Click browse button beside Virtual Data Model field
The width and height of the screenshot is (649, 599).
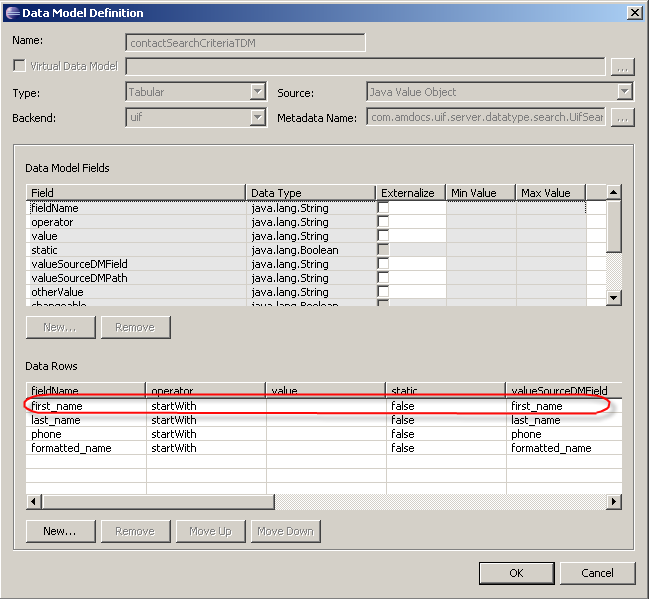tap(622, 67)
